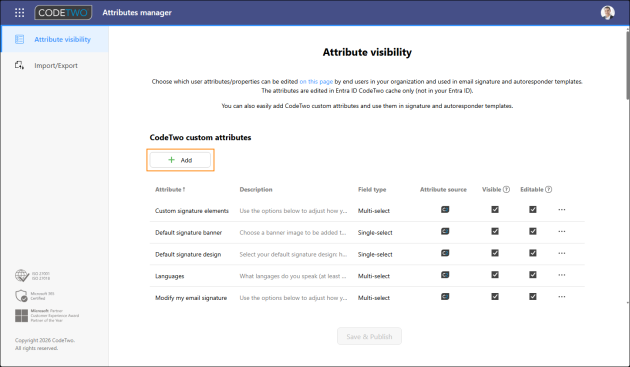Toggle Editable for Modify my email signature

(x=533, y=296)
